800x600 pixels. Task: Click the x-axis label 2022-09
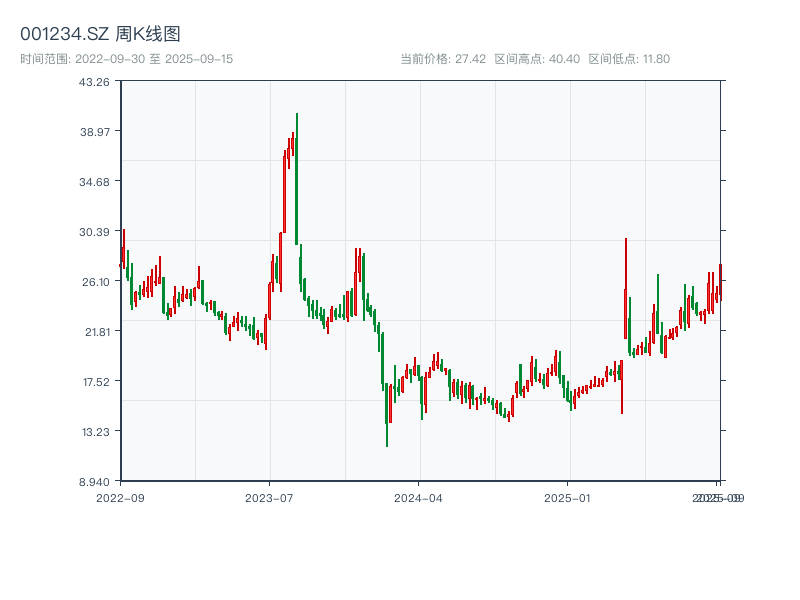[x=120, y=498]
